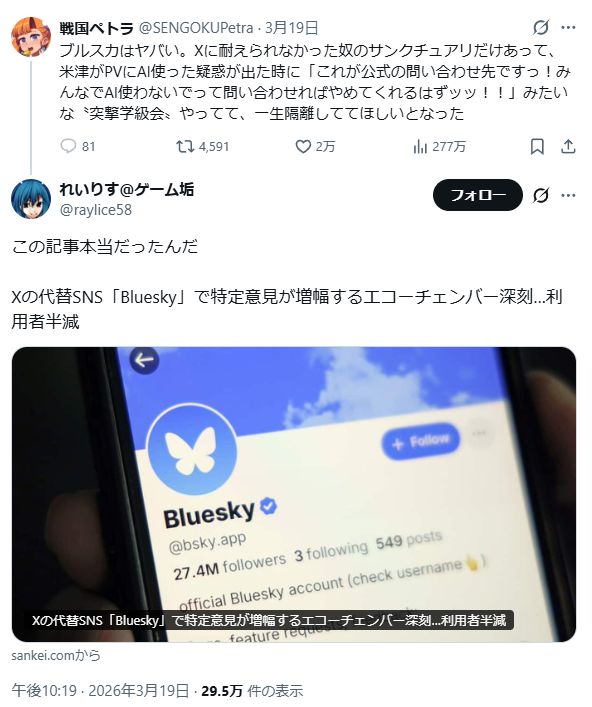Follow れいりす@ゲーム垢 with フォロー button
592x707 pixels.
pyautogui.click(x=477, y=195)
